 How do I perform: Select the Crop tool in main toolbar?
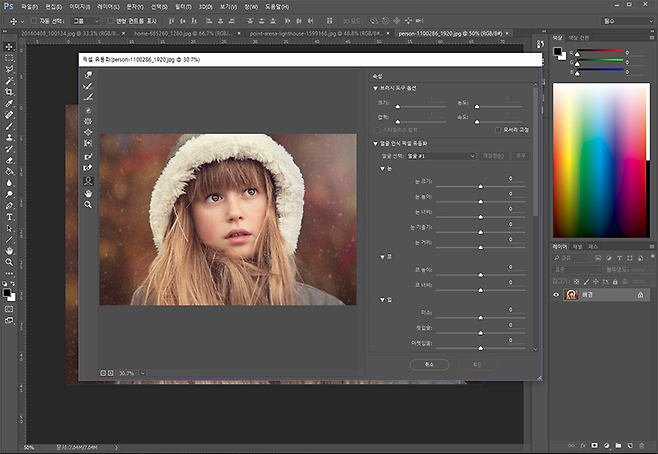click(x=9, y=91)
